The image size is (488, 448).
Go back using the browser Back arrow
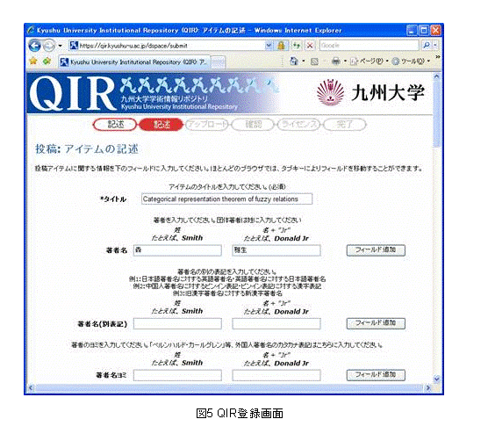(34, 46)
